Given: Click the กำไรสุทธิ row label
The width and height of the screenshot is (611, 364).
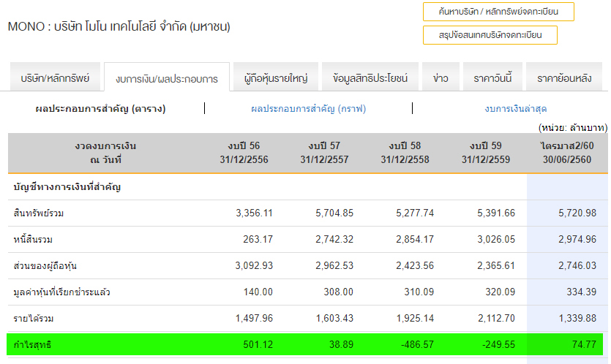Looking at the screenshot, I should pyautogui.click(x=32, y=344).
